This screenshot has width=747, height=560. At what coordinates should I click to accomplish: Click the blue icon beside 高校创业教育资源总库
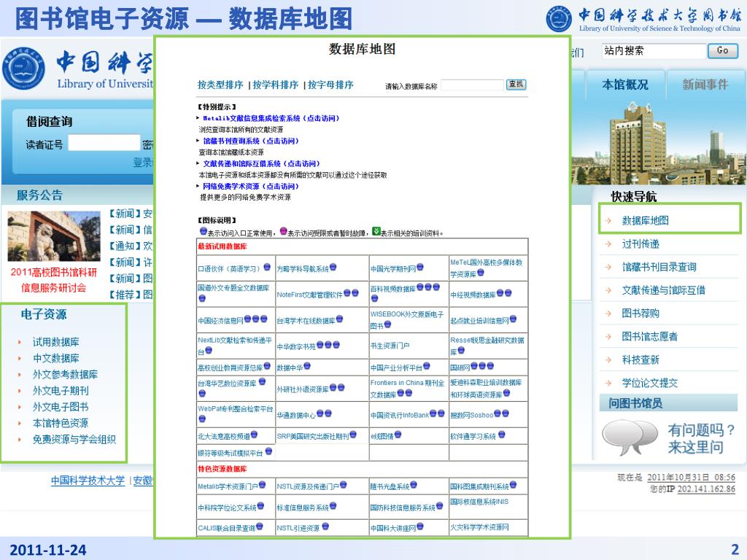(267, 366)
